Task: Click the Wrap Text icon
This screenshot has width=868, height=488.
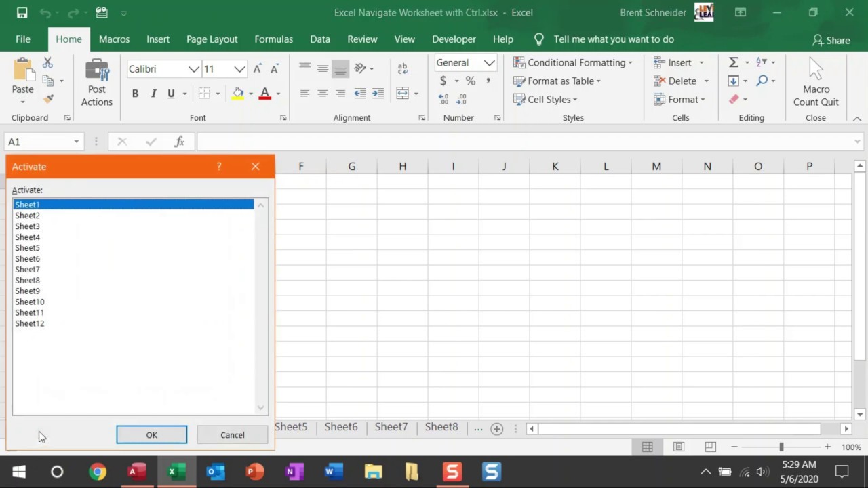Action: point(403,68)
